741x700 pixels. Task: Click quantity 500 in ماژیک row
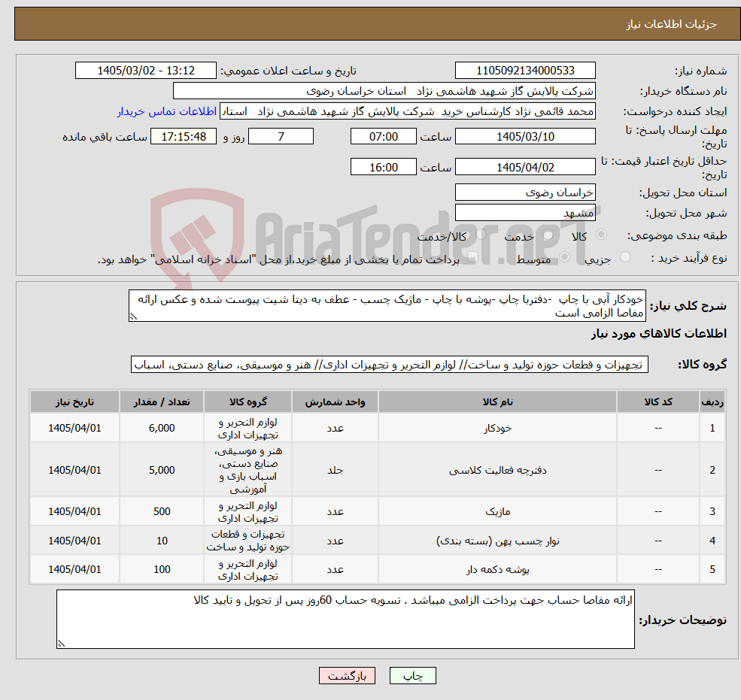pyautogui.click(x=162, y=511)
